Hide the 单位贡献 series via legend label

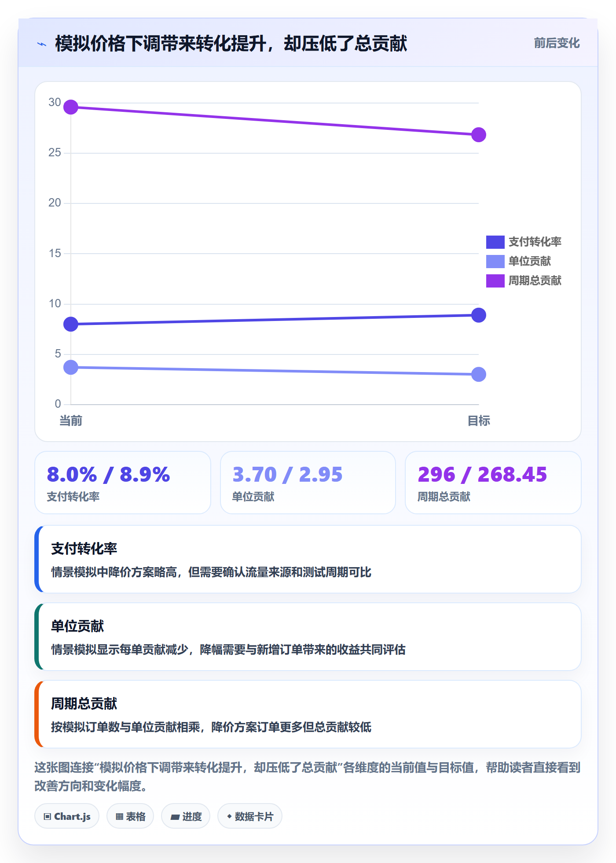click(530, 262)
